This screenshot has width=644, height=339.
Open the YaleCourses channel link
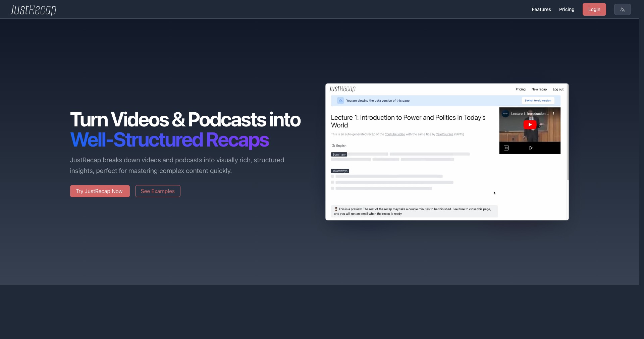coord(444,134)
